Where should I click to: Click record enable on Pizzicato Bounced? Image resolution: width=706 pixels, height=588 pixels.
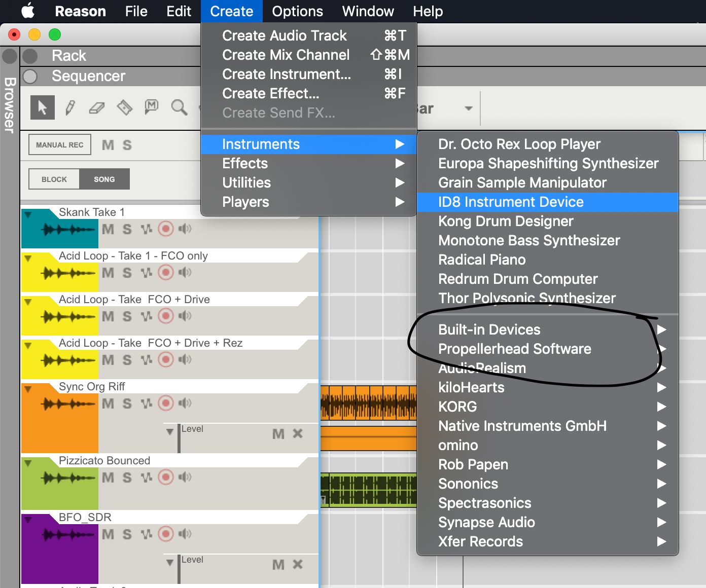(166, 477)
